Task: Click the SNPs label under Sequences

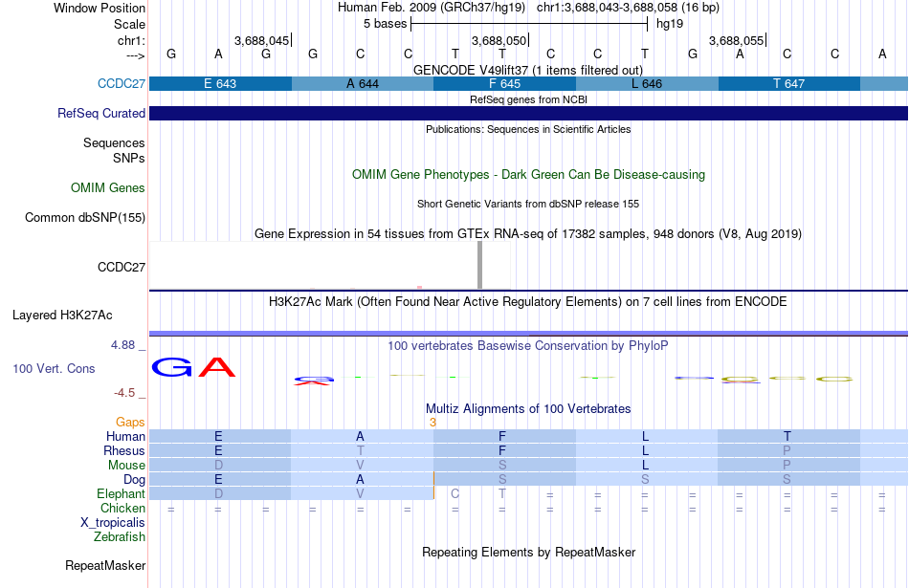Action: point(129,158)
